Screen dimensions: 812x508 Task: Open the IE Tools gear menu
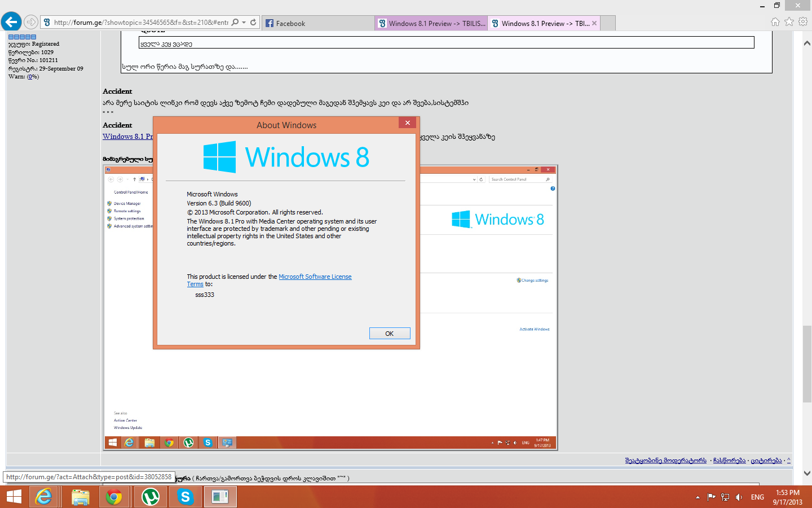click(x=803, y=22)
